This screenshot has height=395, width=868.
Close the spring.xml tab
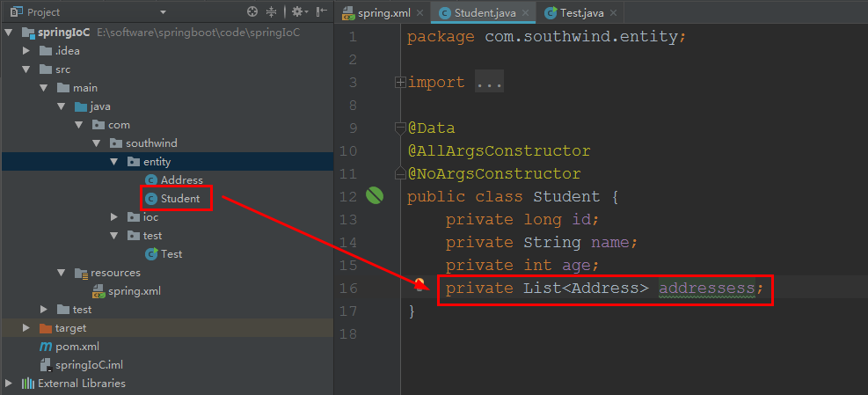pyautogui.click(x=420, y=12)
